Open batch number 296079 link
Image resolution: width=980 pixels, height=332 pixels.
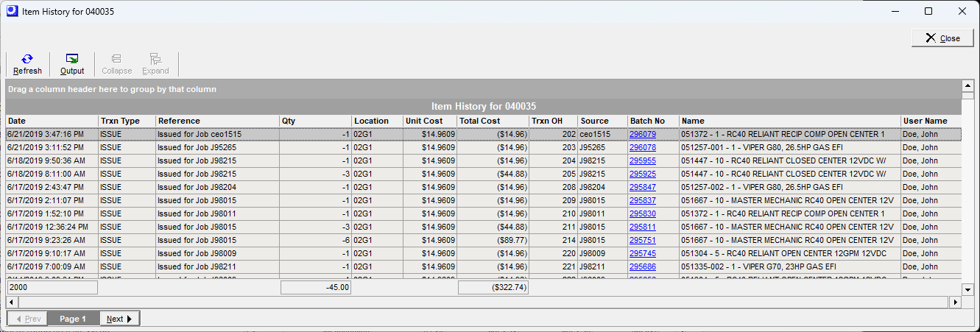coord(642,135)
